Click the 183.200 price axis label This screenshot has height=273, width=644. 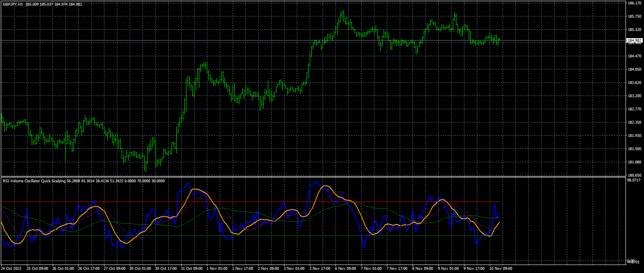pos(634,96)
